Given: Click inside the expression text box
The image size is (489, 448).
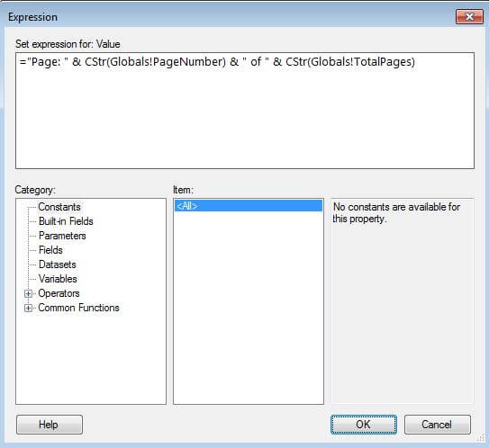Looking at the screenshot, I should tap(245, 111).
